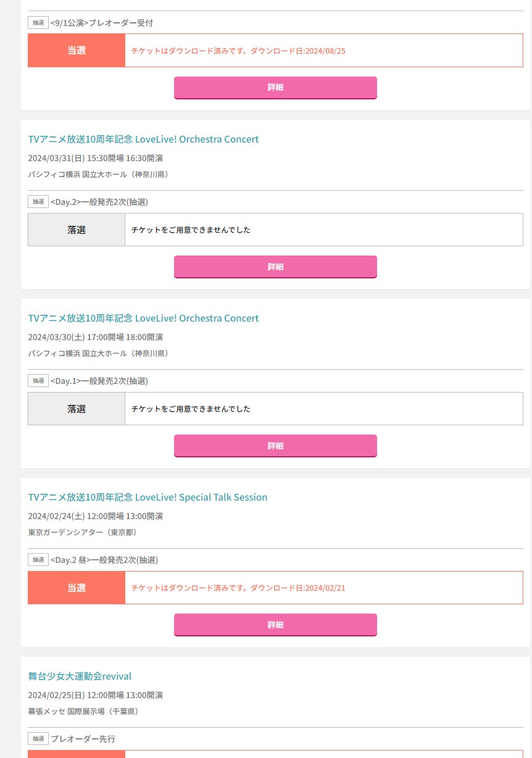This screenshot has height=758, width=532.
Task: Click the 落選 status box for Day.2 concert
Action: [x=77, y=230]
